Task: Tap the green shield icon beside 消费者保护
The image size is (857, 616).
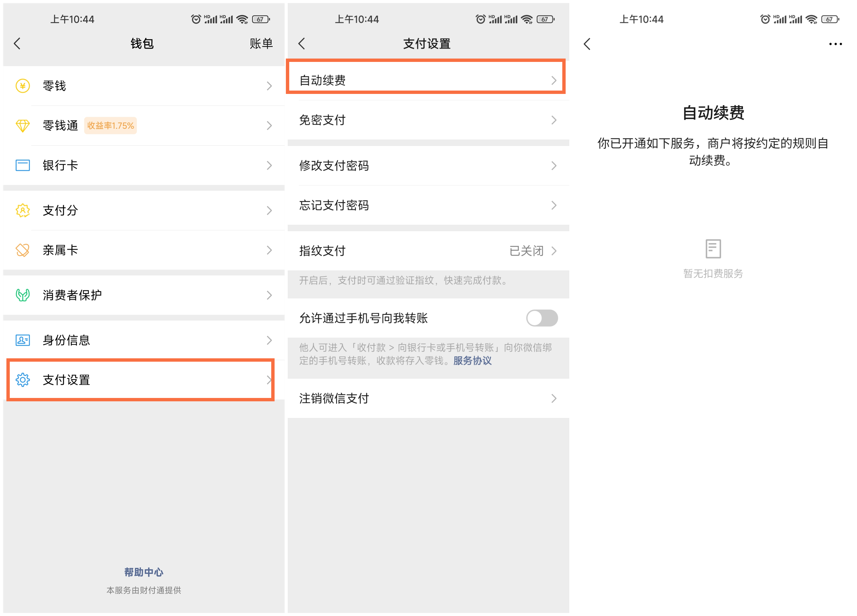Action: (23, 295)
